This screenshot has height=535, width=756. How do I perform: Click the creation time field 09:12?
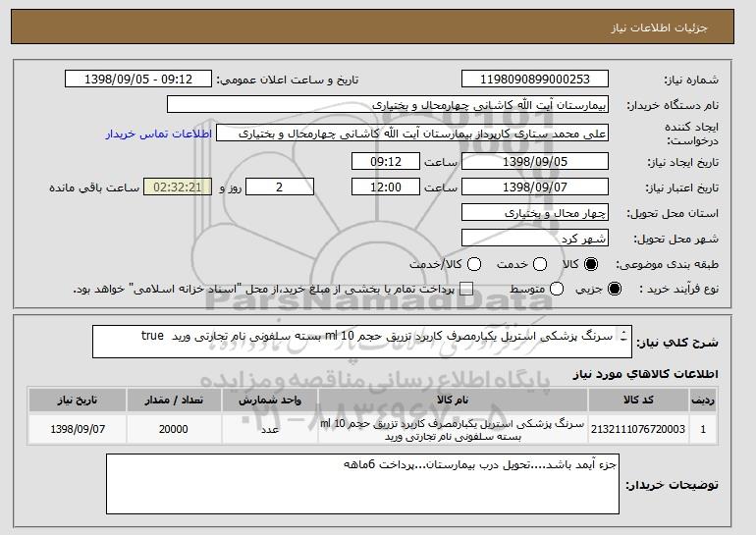tap(386, 161)
